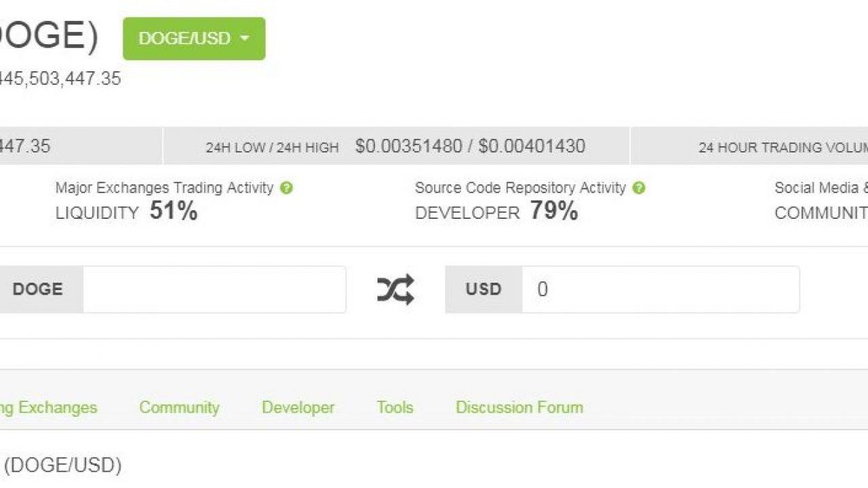The height and width of the screenshot is (488, 868).
Task: Click the USD label in the converter
Action: [484, 289]
